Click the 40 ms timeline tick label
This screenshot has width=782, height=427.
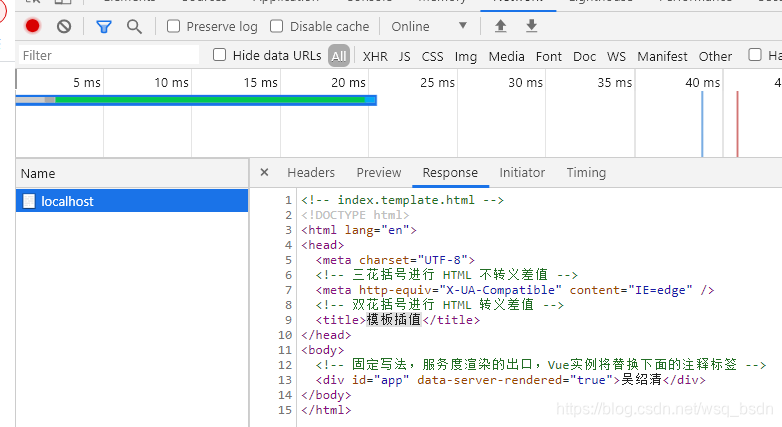pos(703,82)
